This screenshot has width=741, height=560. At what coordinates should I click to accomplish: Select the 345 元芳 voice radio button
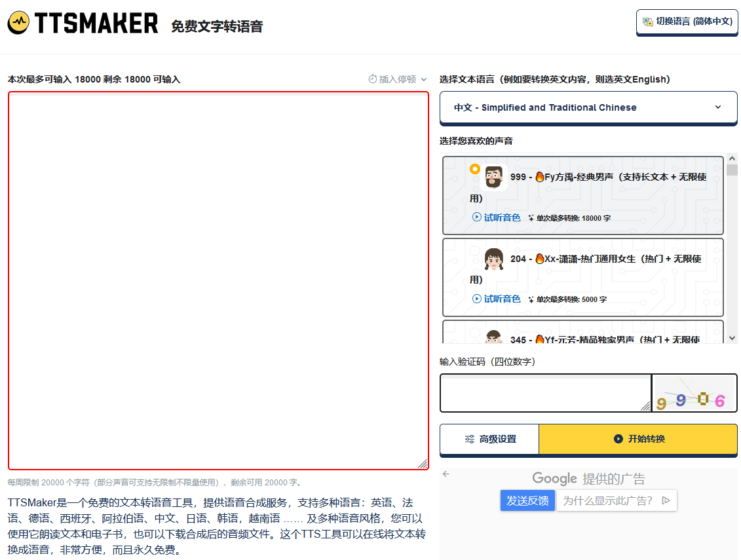pos(474,332)
